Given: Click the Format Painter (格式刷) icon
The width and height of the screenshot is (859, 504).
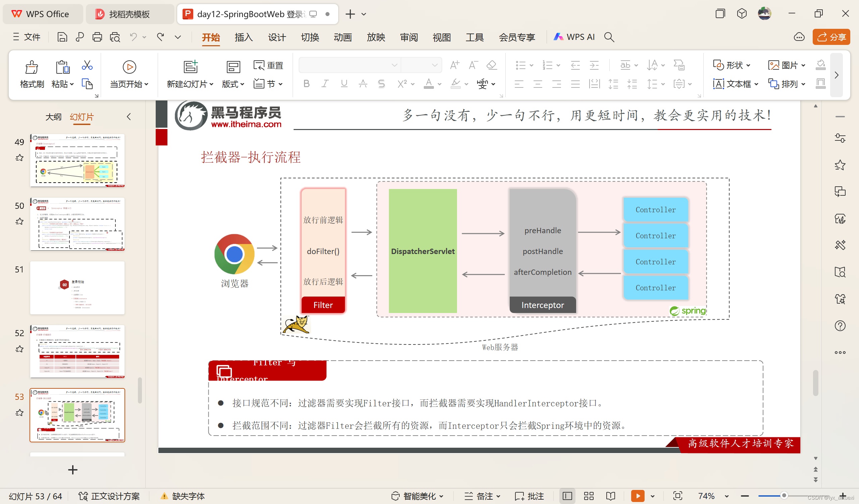Looking at the screenshot, I should pos(32,67).
